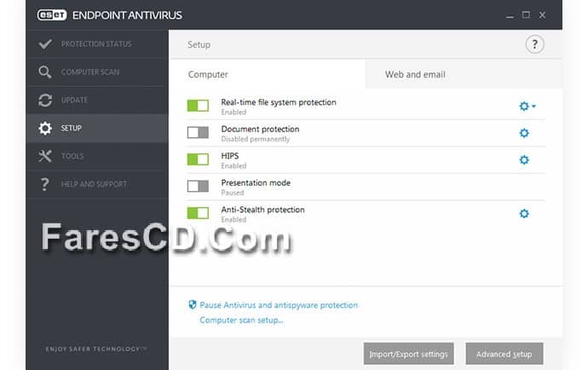This screenshot has width=588, height=370.
Task: Click the 'Paused' status text
Action: (x=233, y=193)
